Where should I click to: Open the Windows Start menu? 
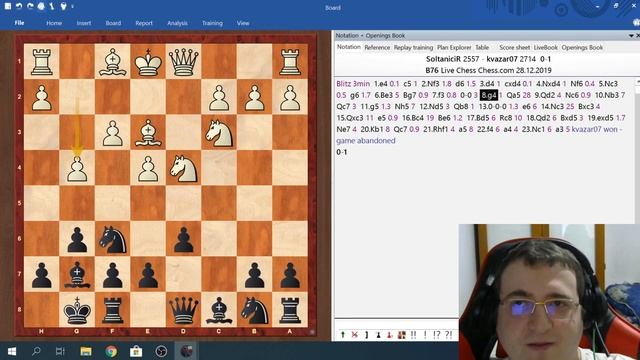11,351
